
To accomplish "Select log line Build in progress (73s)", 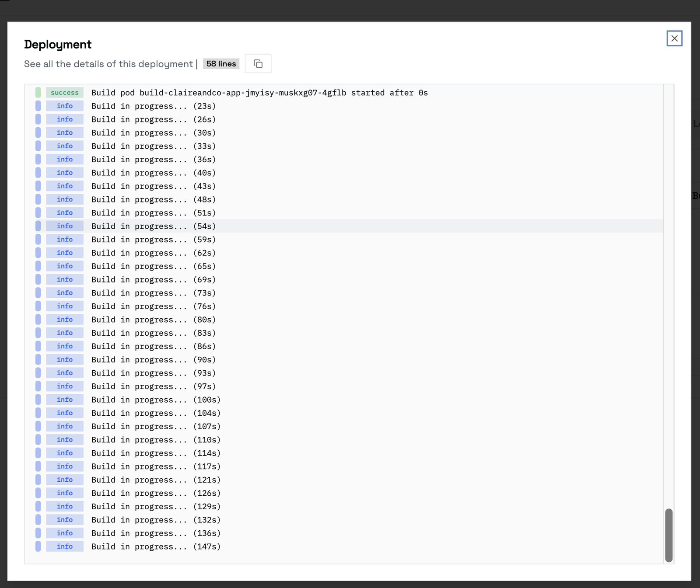I will [x=344, y=292].
